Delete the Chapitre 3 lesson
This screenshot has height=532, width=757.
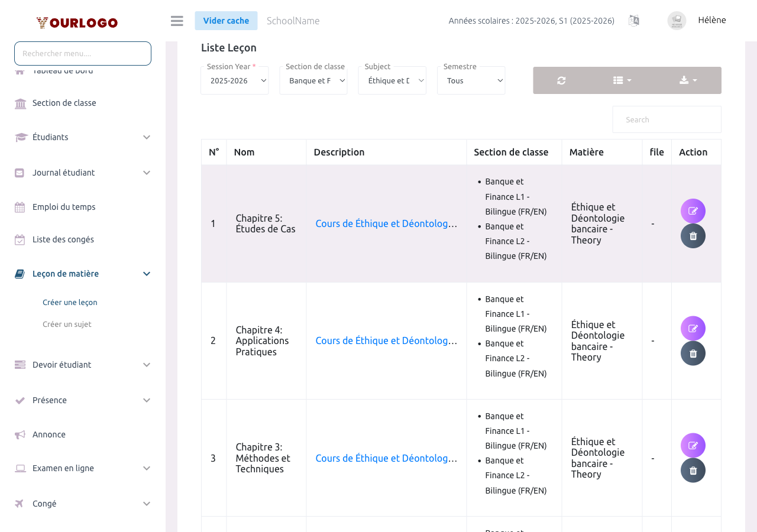693,471
